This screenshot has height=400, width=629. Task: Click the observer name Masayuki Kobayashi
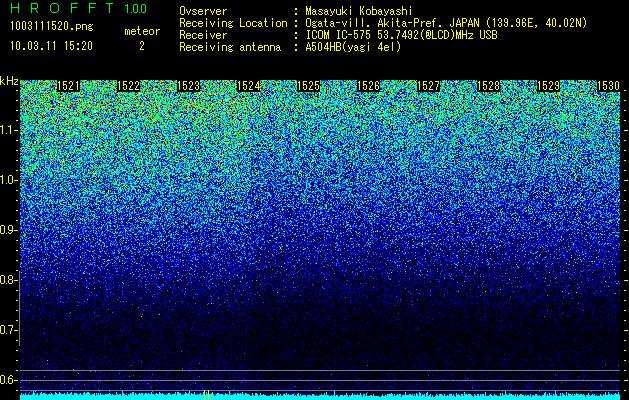pos(359,11)
